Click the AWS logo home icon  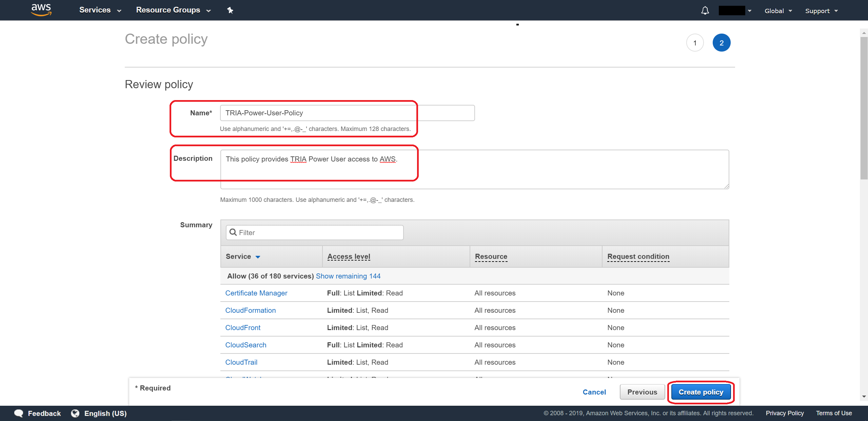coord(41,10)
